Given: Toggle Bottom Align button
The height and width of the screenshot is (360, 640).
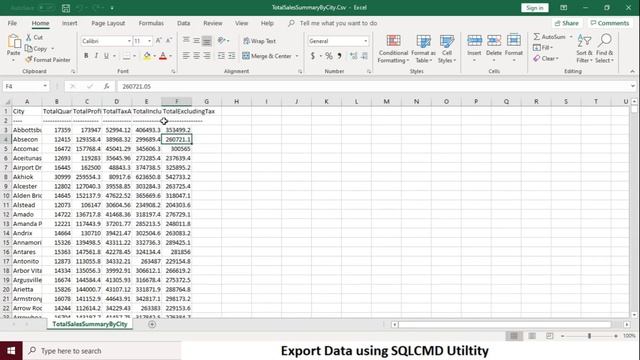Looking at the screenshot, I should point(207,40).
